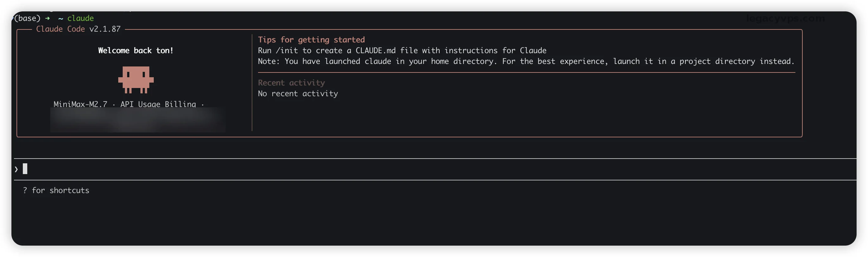Click into the empty prompt input line
This screenshot has width=868, height=257.
point(404,169)
